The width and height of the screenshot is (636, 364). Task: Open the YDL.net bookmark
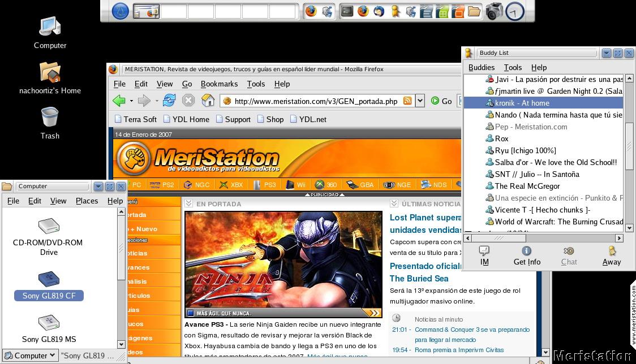[x=308, y=119]
